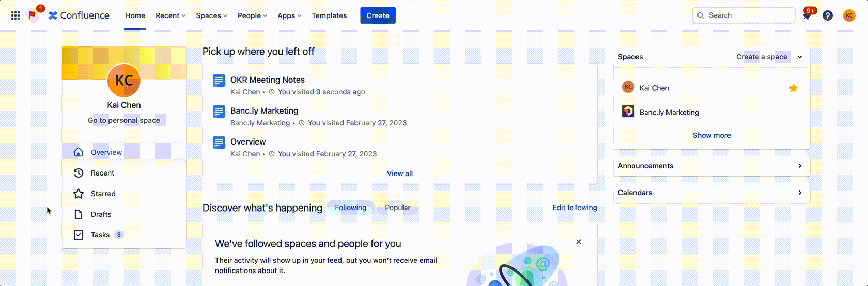Click the Overview home icon
Viewport: 868px width, 286px height.
pyautogui.click(x=79, y=152)
